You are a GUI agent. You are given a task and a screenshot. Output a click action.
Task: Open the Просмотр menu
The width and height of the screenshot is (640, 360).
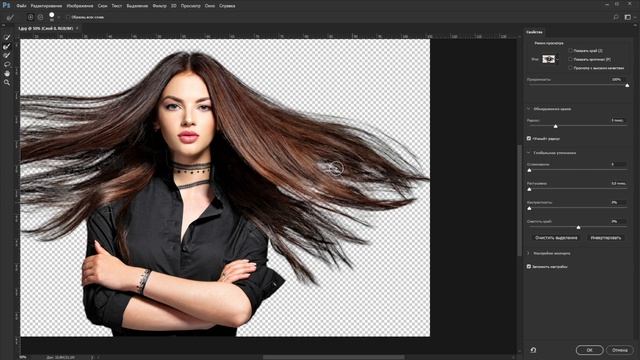pyautogui.click(x=191, y=6)
